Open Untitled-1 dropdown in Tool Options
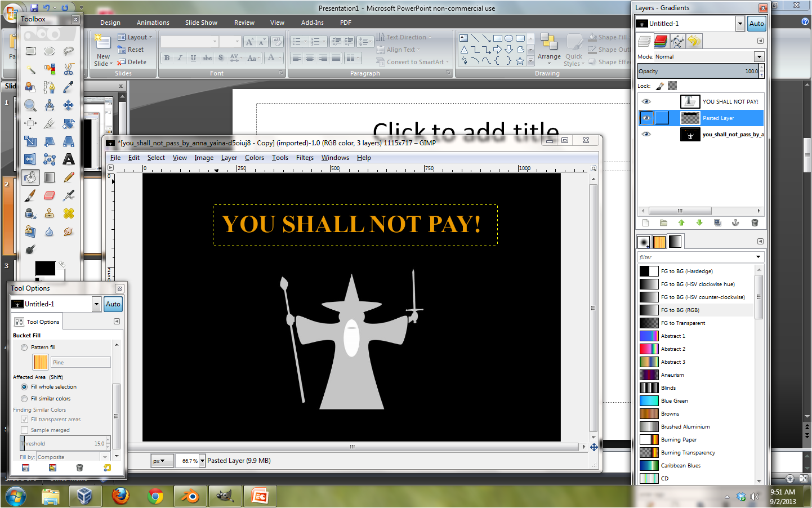Screen dimensions: 812x508 (96, 304)
